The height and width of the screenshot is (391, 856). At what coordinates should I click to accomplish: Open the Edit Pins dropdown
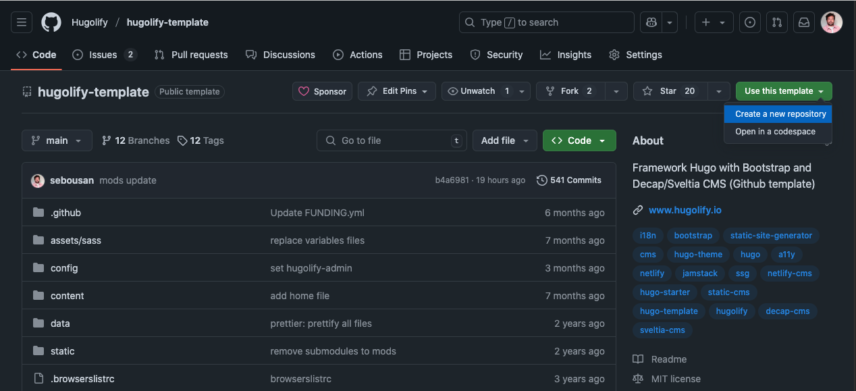tap(397, 91)
